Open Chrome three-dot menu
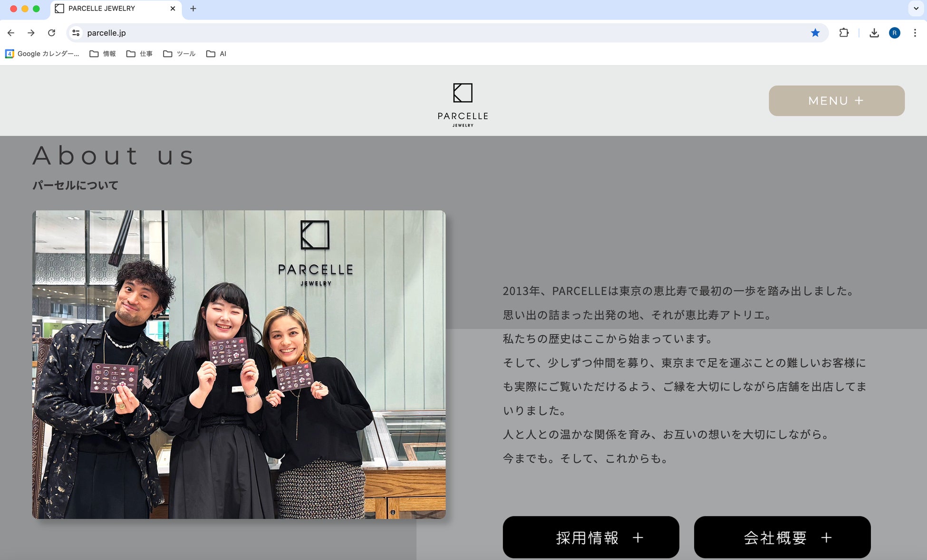This screenshot has height=560, width=927. [x=915, y=33]
